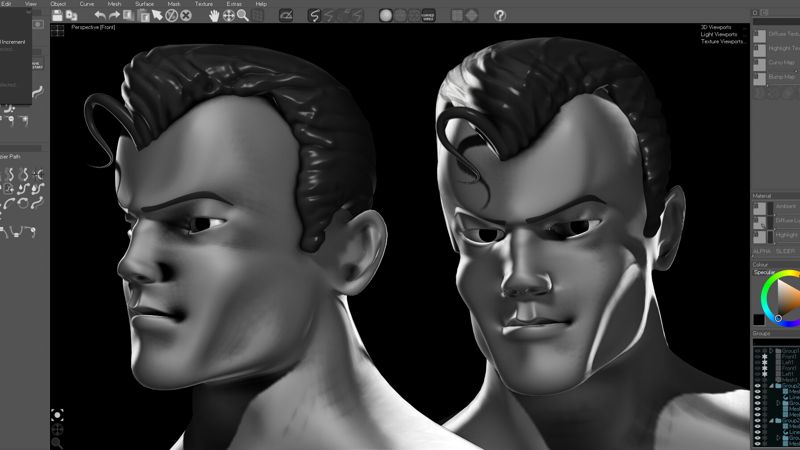Viewport: 800px width, 450px height.
Task: Click the Paste clipboard icon
Action: pos(143,15)
